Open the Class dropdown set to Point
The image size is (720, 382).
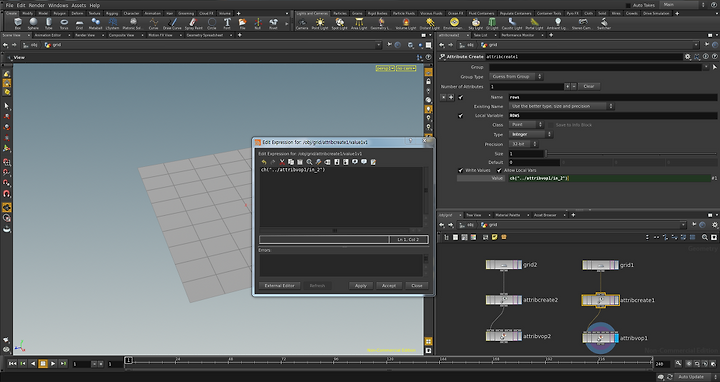(x=526, y=125)
